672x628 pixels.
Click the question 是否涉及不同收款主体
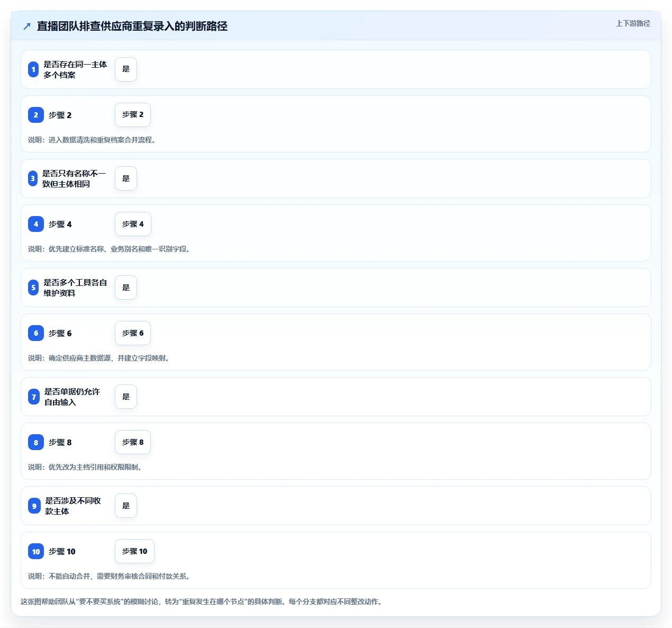click(73, 506)
